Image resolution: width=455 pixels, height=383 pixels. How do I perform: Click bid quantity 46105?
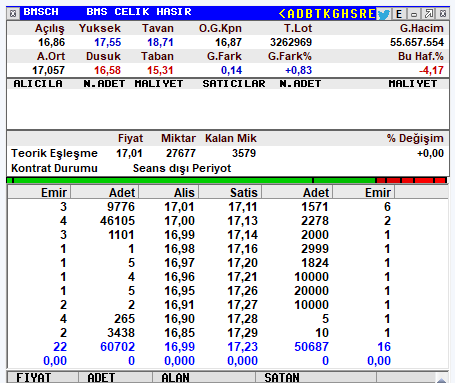[117, 221]
